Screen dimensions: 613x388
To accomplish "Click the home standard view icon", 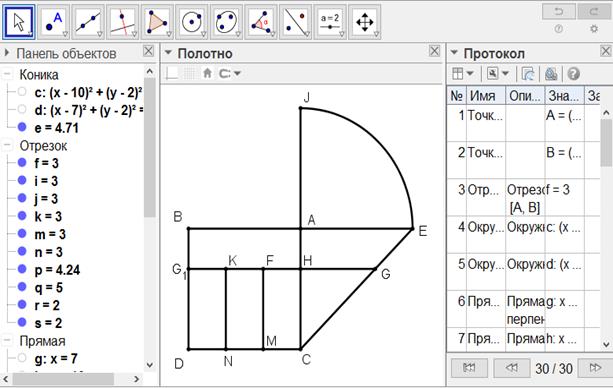I will 208,73.
